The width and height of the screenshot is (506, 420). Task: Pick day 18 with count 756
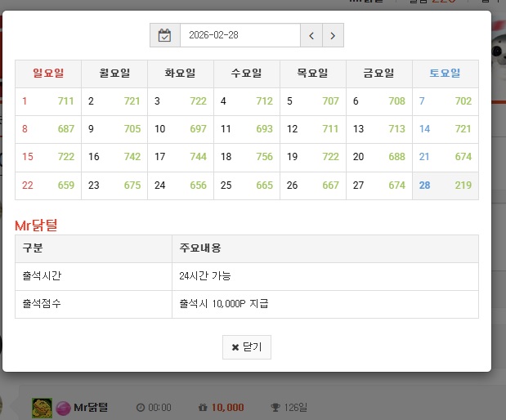pyautogui.click(x=247, y=157)
